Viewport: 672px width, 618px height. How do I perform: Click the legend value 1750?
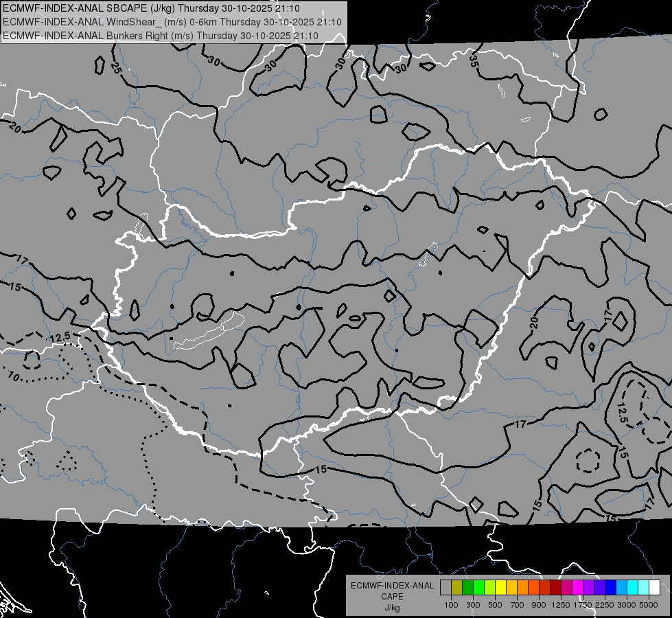[583, 605]
